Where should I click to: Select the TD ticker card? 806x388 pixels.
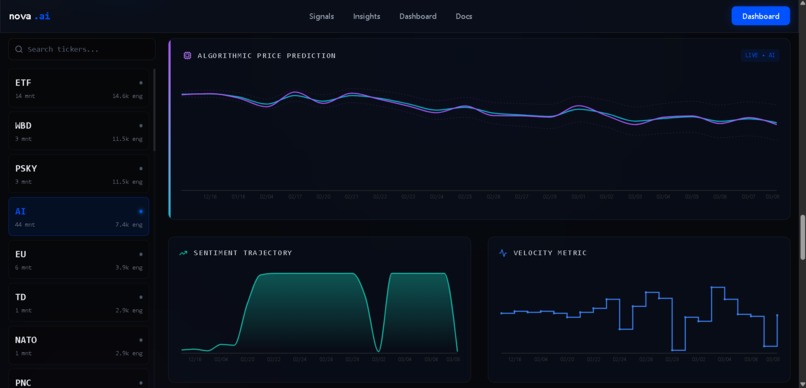pyautogui.click(x=79, y=302)
